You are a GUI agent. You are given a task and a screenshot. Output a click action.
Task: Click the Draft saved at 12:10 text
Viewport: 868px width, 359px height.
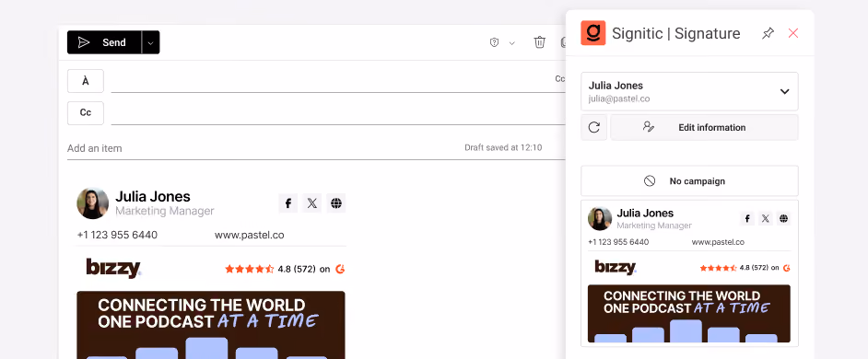click(503, 147)
